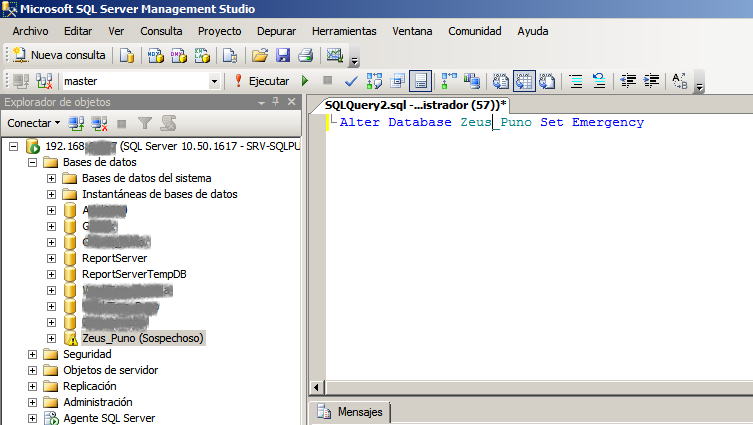Open SQL Server Compact query icon
Screen dimensions: 753x425
(230, 55)
